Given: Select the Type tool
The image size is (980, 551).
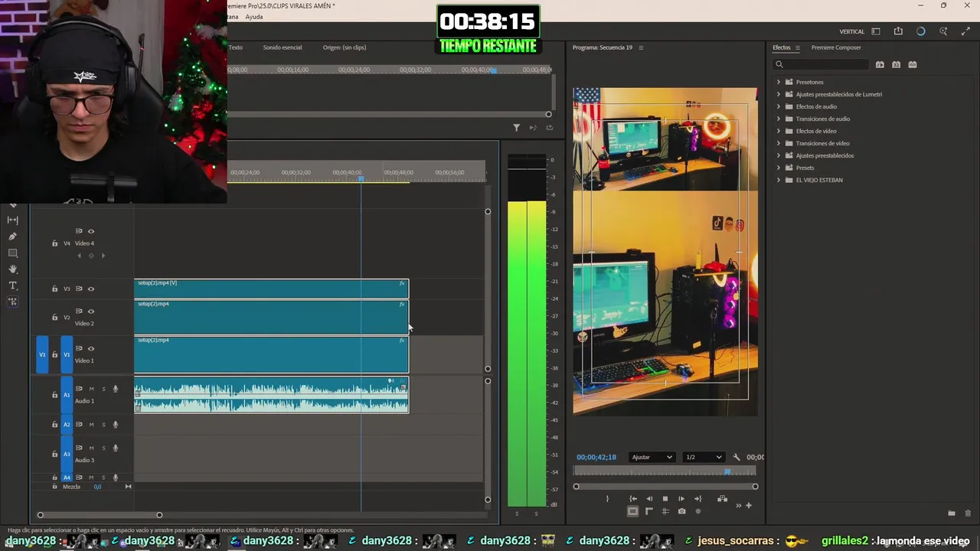Looking at the screenshot, I should [12, 285].
